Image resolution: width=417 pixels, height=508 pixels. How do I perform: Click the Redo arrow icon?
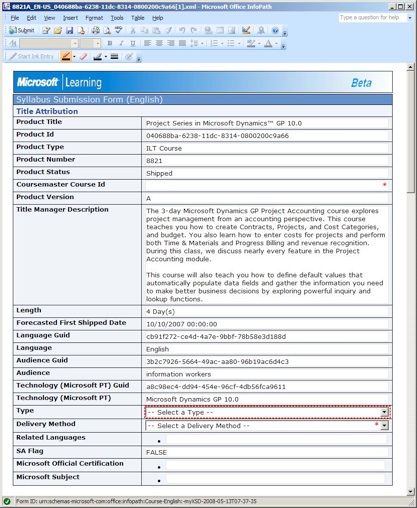pos(194,31)
